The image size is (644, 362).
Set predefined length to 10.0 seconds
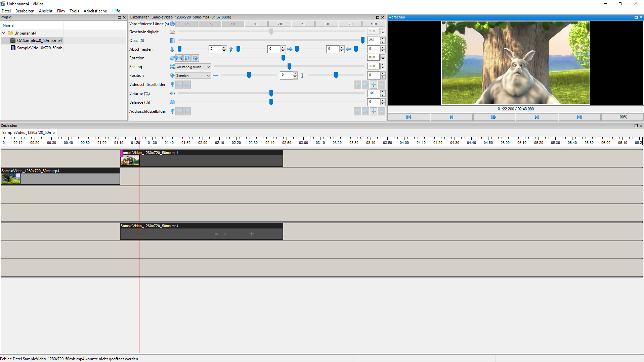tap(374, 24)
